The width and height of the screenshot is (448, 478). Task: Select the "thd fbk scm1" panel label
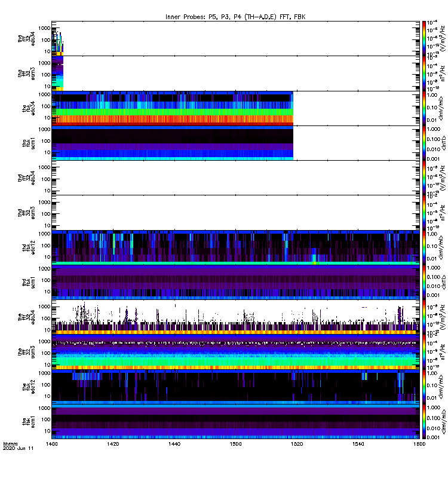pyautogui.click(x=29, y=282)
